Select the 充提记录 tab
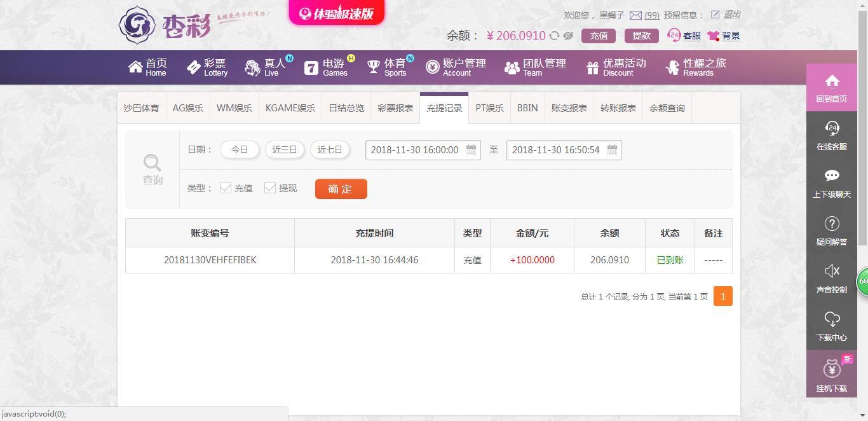The image size is (868, 421). [x=444, y=108]
